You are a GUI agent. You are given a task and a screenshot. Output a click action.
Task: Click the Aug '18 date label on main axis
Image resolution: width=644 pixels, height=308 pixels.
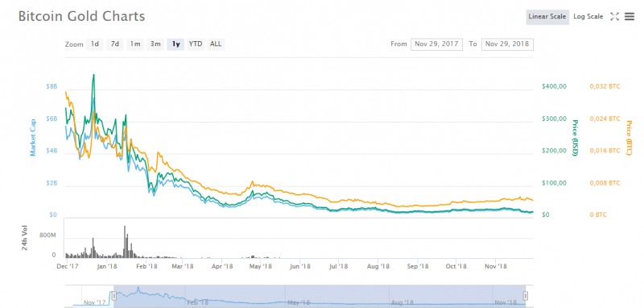[378, 266]
